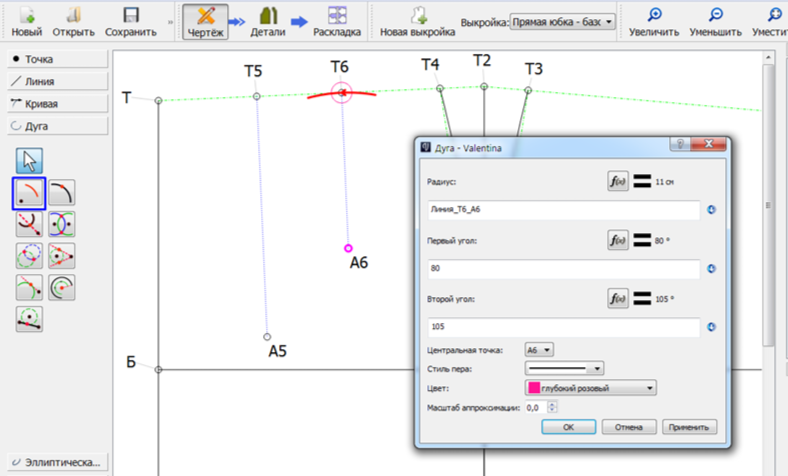Click point A5 on the drawing
Image resolution: width=788 pixels, height=476 pixels.
(x=267, y=337)
